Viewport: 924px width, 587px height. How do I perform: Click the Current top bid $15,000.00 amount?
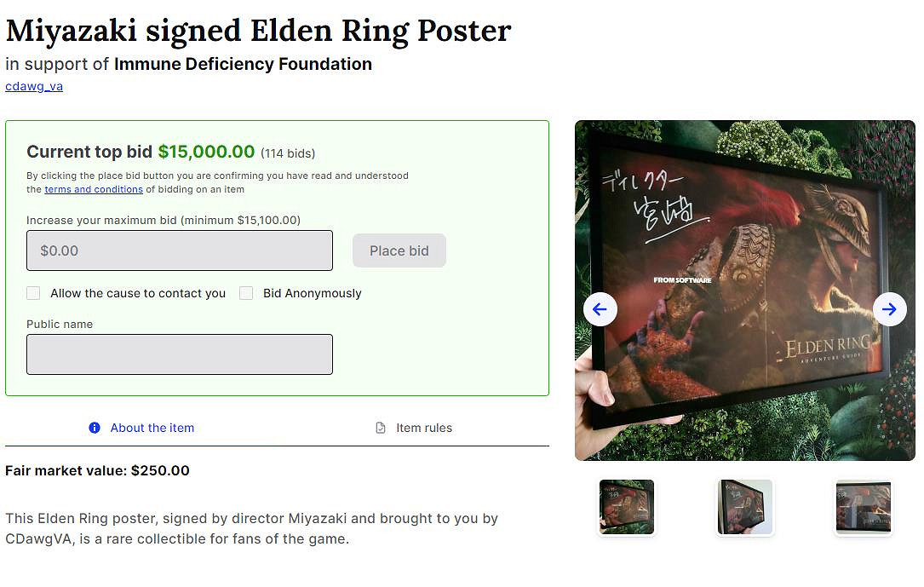pyautogui.click(x=206, y=152)
